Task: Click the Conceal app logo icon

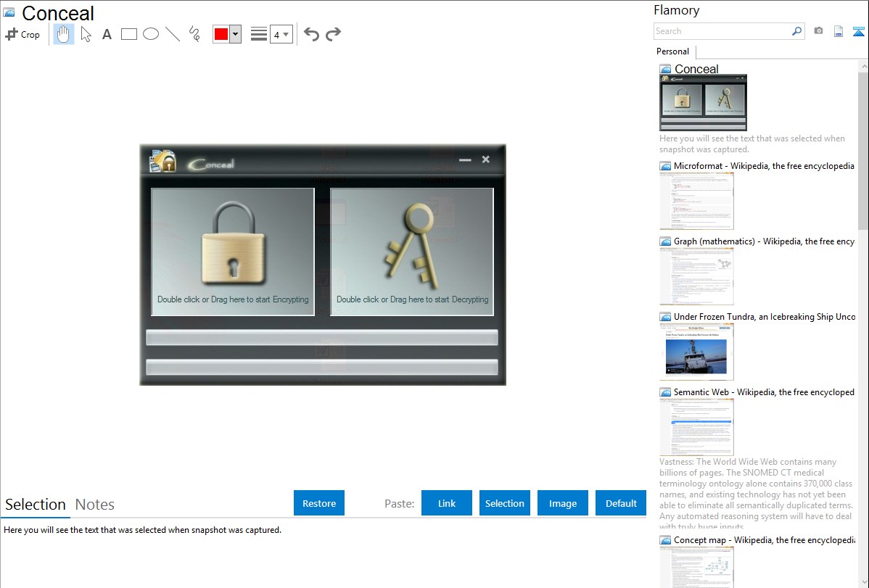Action: (163, 161)
